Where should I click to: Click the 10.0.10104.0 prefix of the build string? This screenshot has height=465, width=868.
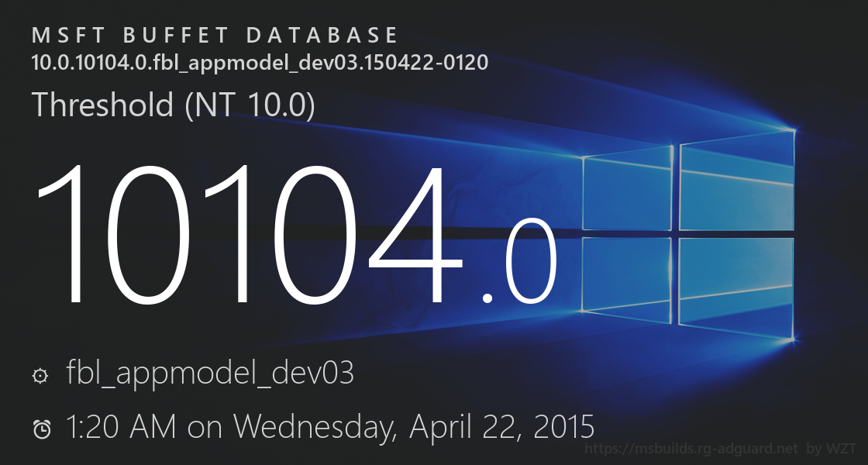coord(85,63)
